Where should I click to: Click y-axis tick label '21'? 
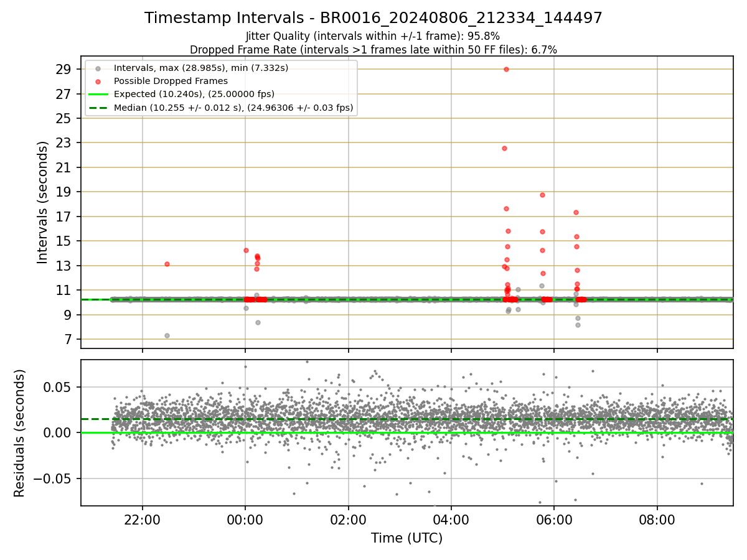tap(64, 167)
